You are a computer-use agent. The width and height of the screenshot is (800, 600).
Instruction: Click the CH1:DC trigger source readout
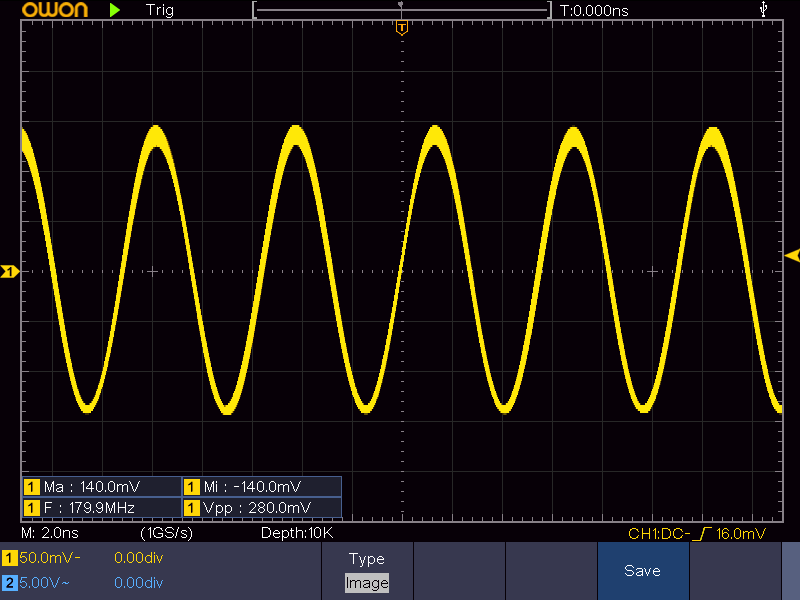tap(659, 534)
